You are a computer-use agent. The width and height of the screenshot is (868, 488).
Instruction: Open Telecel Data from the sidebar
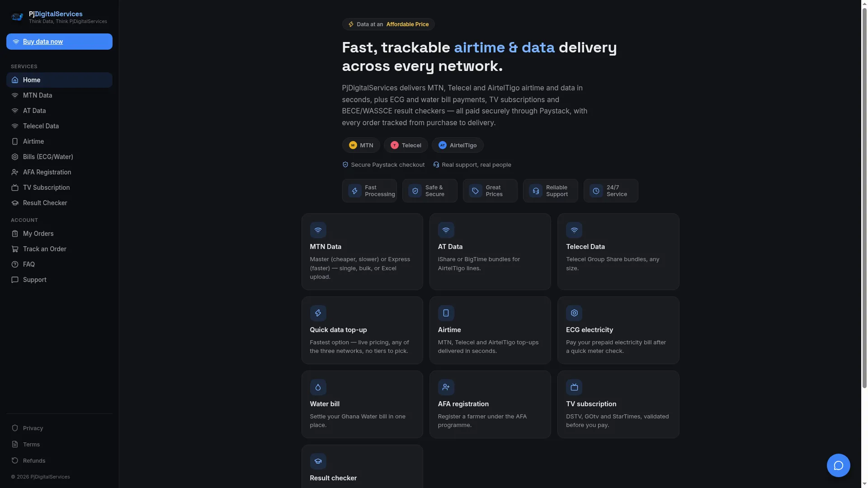tap(59, 126)
